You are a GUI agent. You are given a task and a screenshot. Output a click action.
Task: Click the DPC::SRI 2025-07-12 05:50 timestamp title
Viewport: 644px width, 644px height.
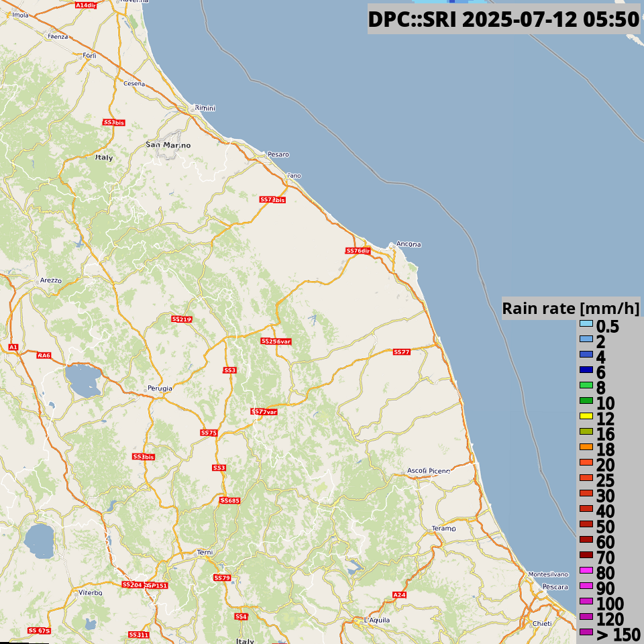tap(504, 19)
